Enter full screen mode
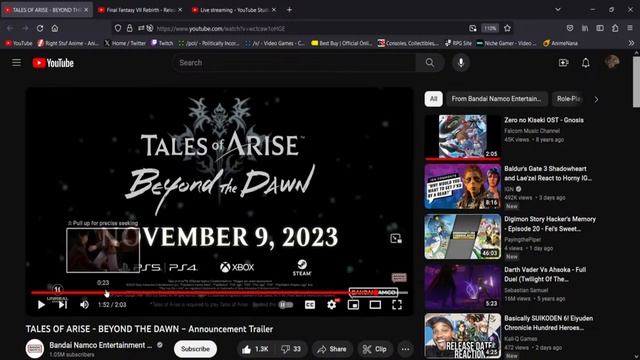 pyautogui.click(x=397, y=304)
